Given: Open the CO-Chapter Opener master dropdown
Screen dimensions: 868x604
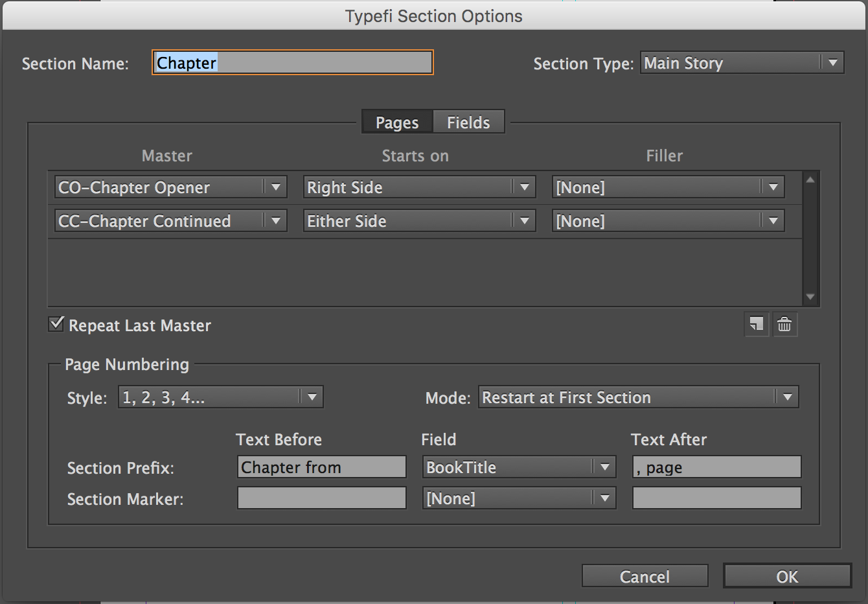Looking at the screenshot, I should pos(171,187).
